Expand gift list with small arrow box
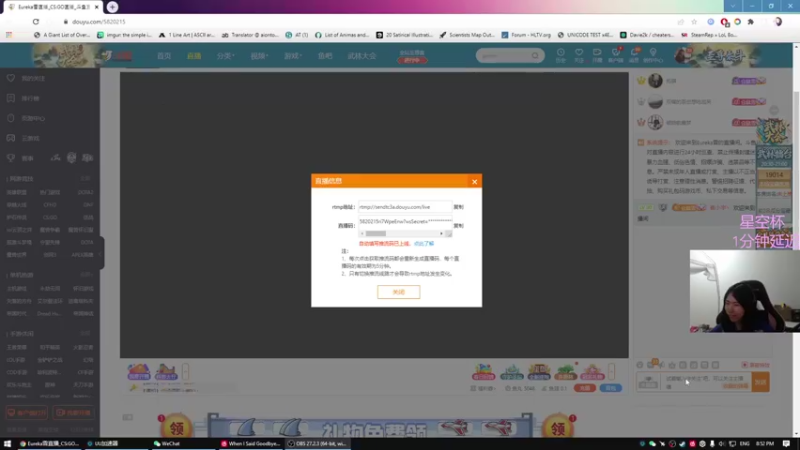Screen dimensions: 800x450 point(611,371)
